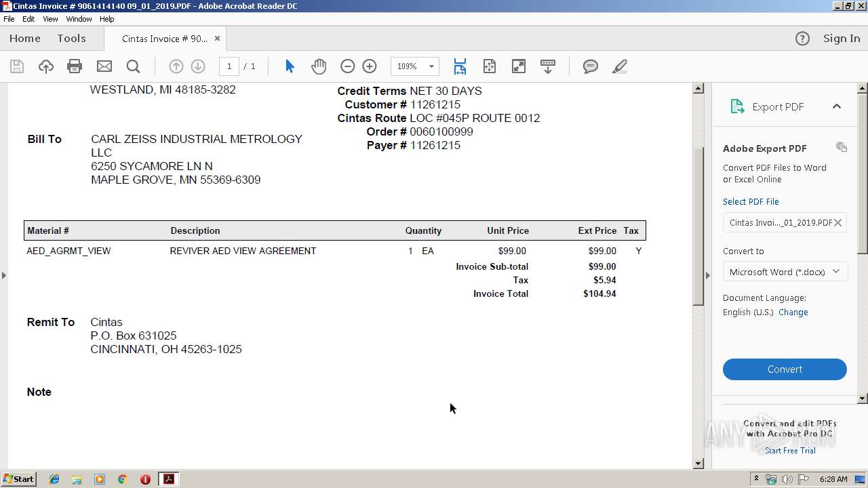The image size is (868, 488).
Task: Click Order # 0060100999 text
Action: point(420,131)
